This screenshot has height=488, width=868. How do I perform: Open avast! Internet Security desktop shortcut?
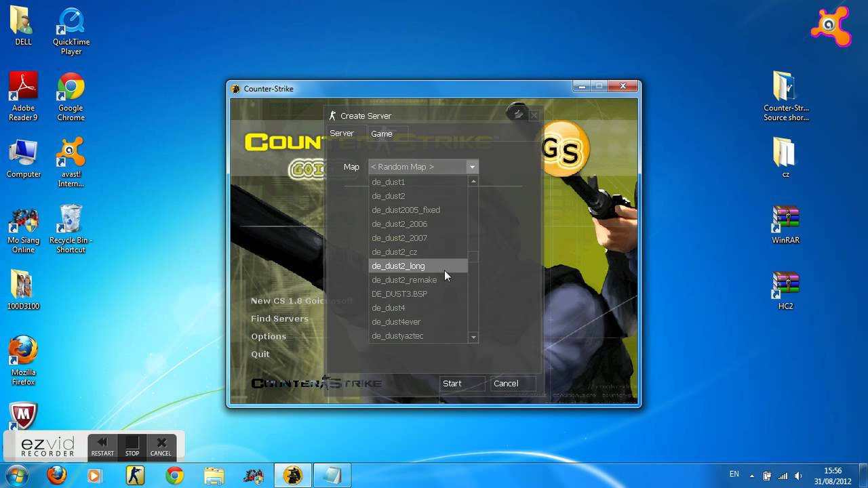coord(71,163)
